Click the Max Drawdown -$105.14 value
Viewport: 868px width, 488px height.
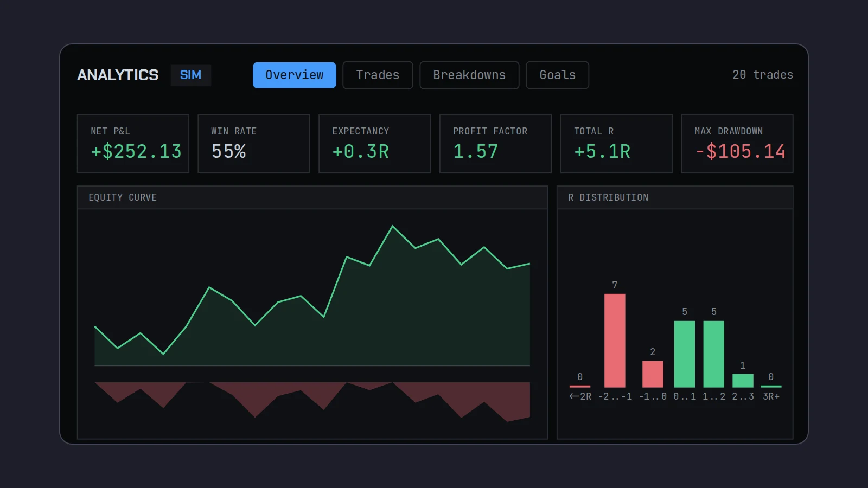[740, 151]
